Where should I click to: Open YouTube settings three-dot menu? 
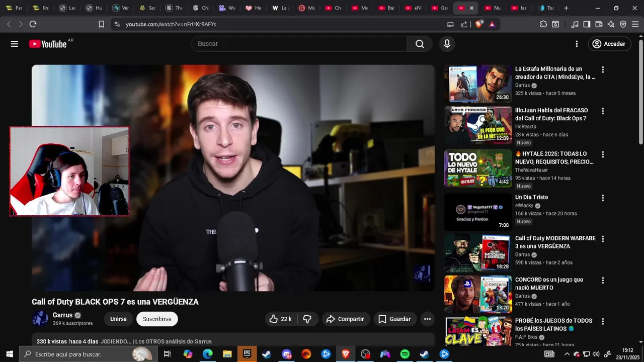[577, 44]
